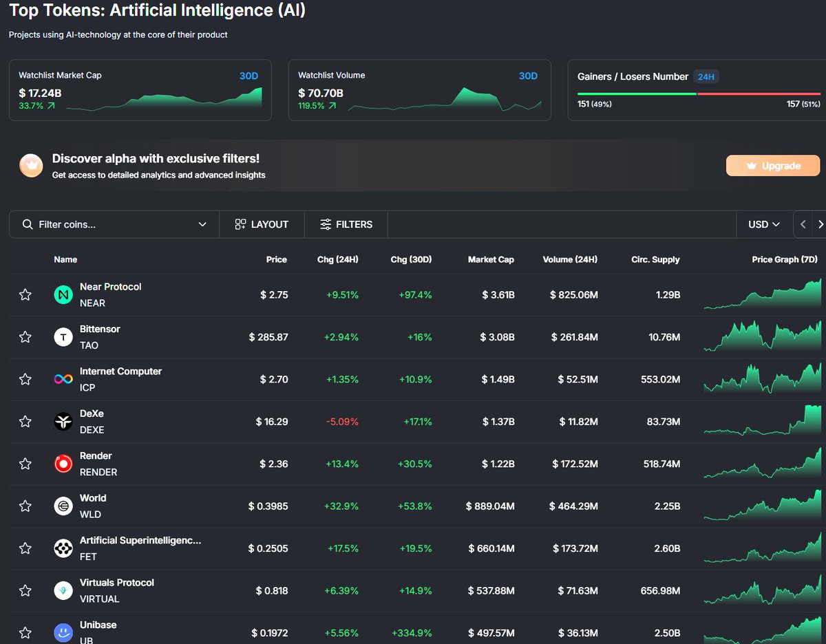
Task: Click Near Protocol market cap $ 3.61B
Action: tap(498, 294)
